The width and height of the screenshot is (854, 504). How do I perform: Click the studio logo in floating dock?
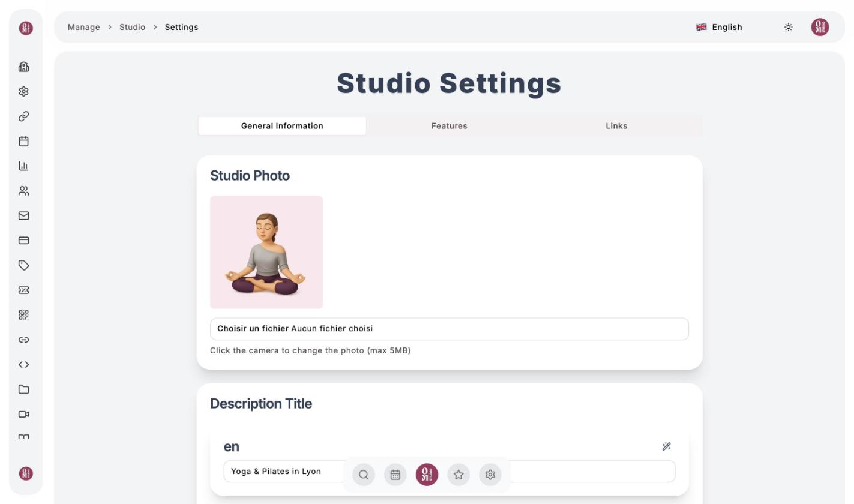[x=427, y=475]
